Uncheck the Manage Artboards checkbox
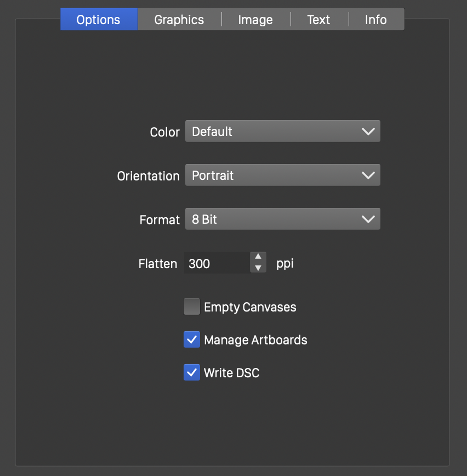The image size is (467, 476). [192, 340]
